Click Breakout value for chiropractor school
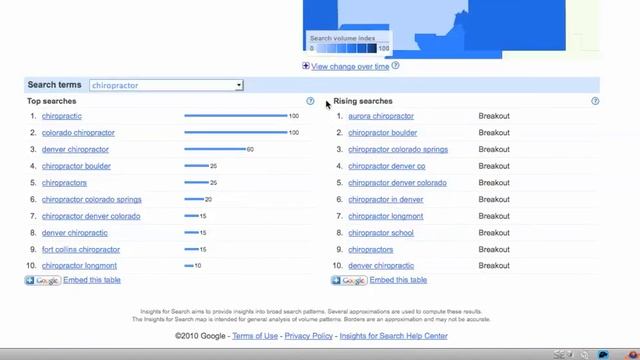Viewport: 640px width, 360px height. click(x=494, y=233)
